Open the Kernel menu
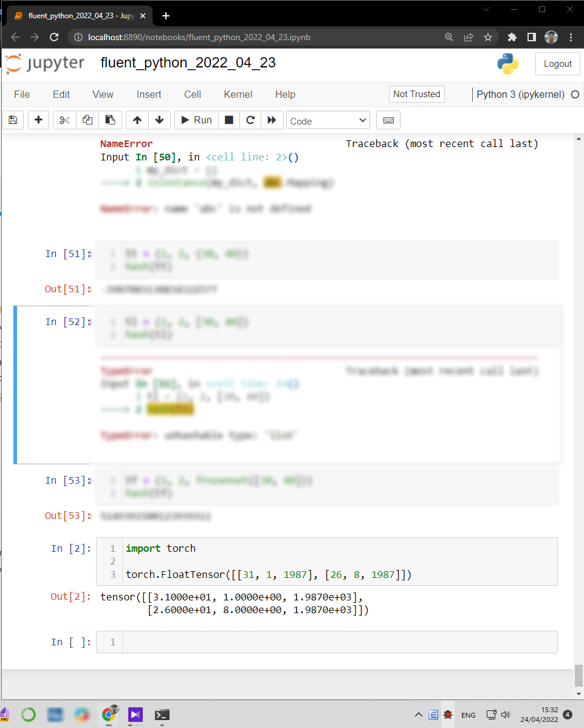This screenshot has height=728, width=584. click(x=238, y=94)
